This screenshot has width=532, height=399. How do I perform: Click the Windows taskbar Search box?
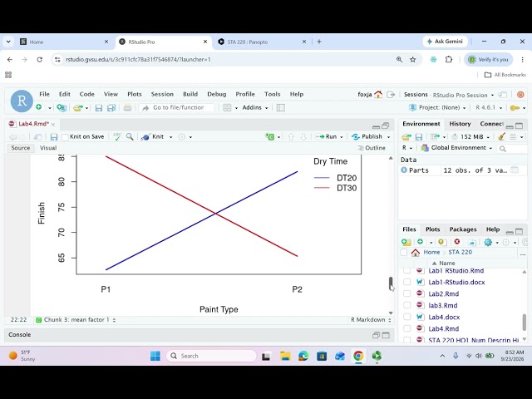(x=211, y=356)
